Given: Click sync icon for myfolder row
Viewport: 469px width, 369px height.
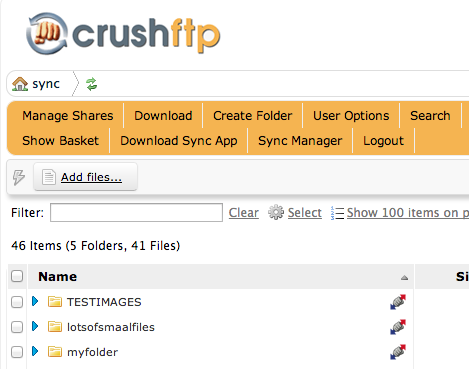Looking at the screenshot, I should point(398,352).
